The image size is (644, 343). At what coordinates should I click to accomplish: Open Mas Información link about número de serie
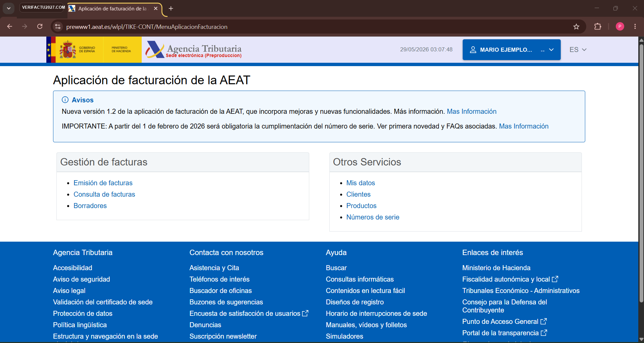523,126
